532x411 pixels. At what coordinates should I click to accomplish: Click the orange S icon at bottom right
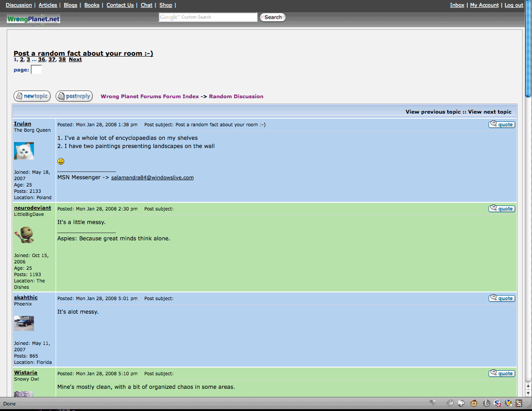518,403
